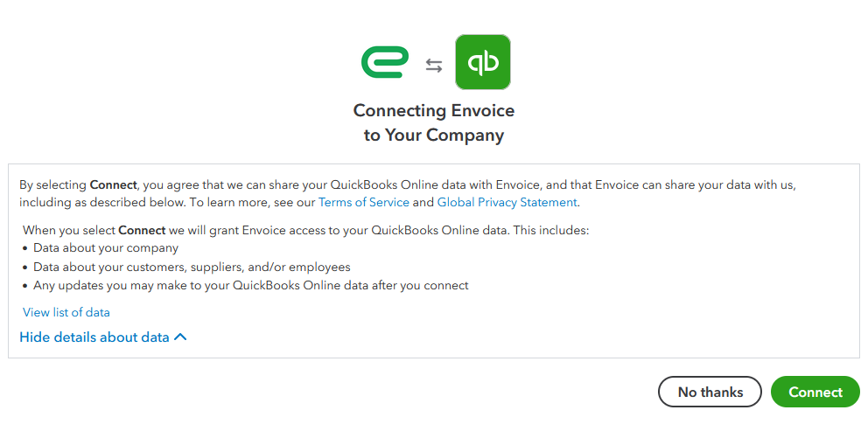Click the word Envoice in the heading
The width and height of the screenshot is (868, 424).
click(483, 110)
